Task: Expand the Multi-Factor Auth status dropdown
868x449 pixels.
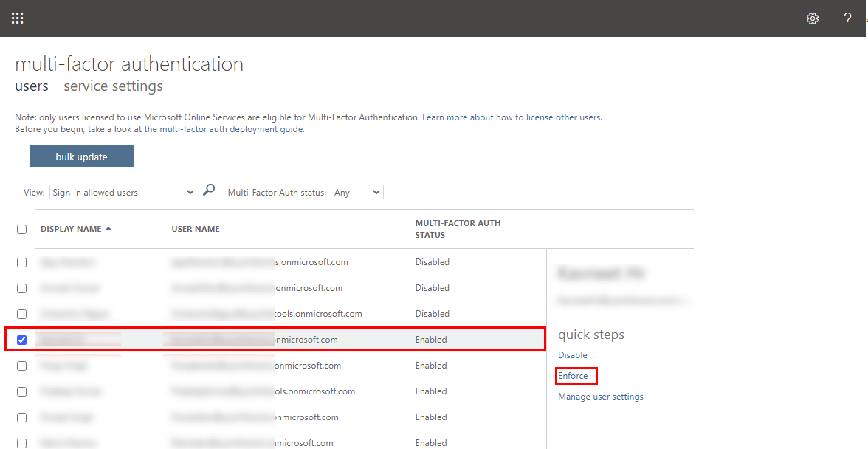Action: [x=356, y=193]
